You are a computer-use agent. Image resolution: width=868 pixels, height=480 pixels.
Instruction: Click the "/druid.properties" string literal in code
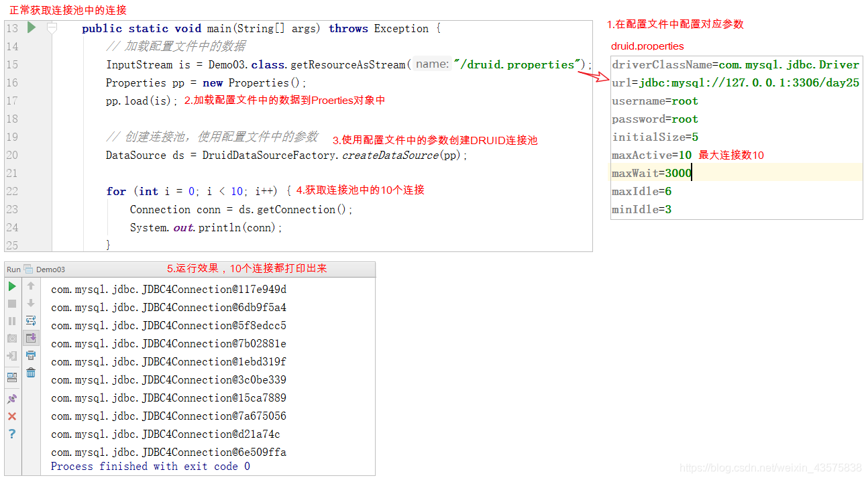pyautogui.click(x=518, y=64)
